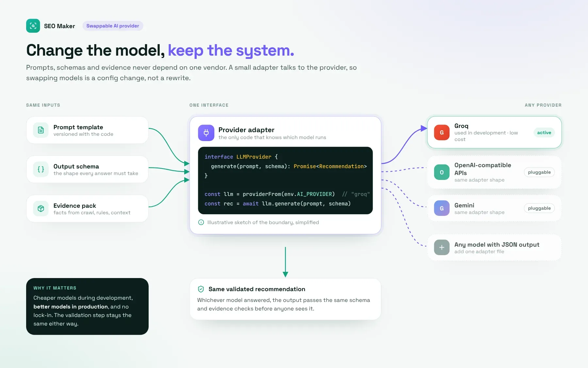Click the active badge on Groq
Viewport: 588px width, 368px height.
(544, 132)
